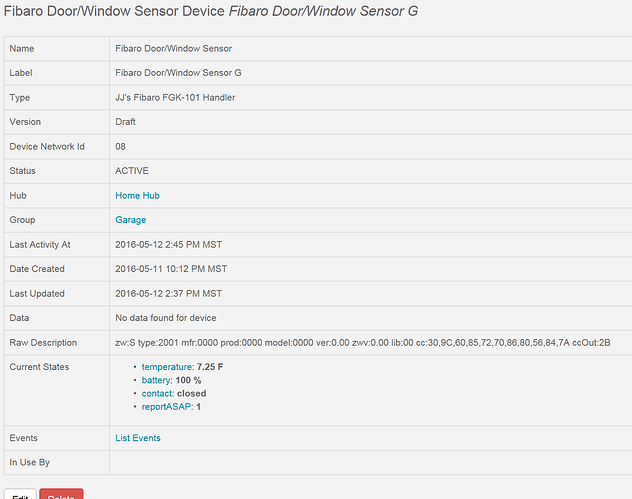Click the contact value closed
This screenshot has height=499, width=632.
tap(191, 393)
